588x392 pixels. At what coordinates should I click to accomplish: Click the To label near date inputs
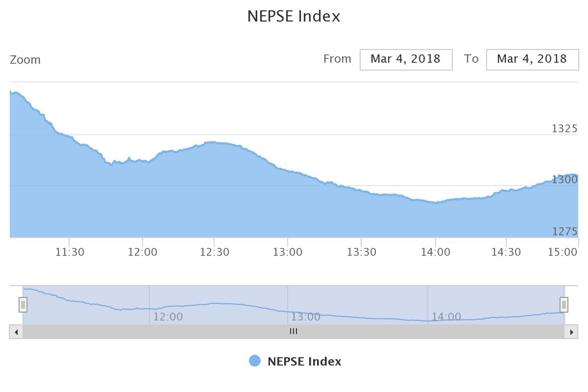coord(471,59)
